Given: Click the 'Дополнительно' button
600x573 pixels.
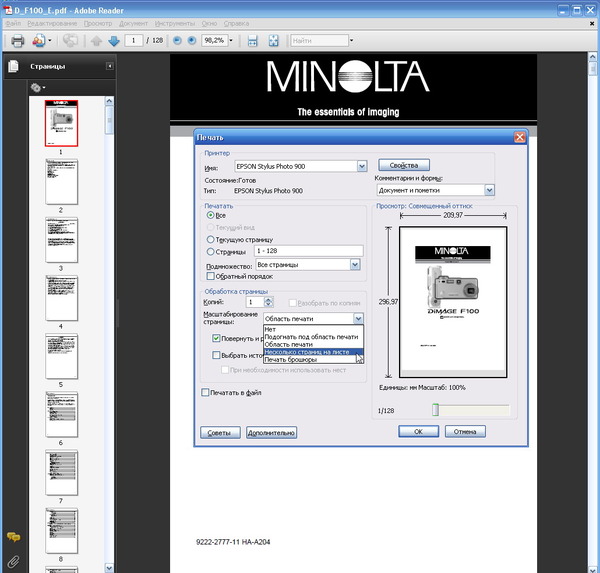Looking at the screenshot, I should 271,433.
